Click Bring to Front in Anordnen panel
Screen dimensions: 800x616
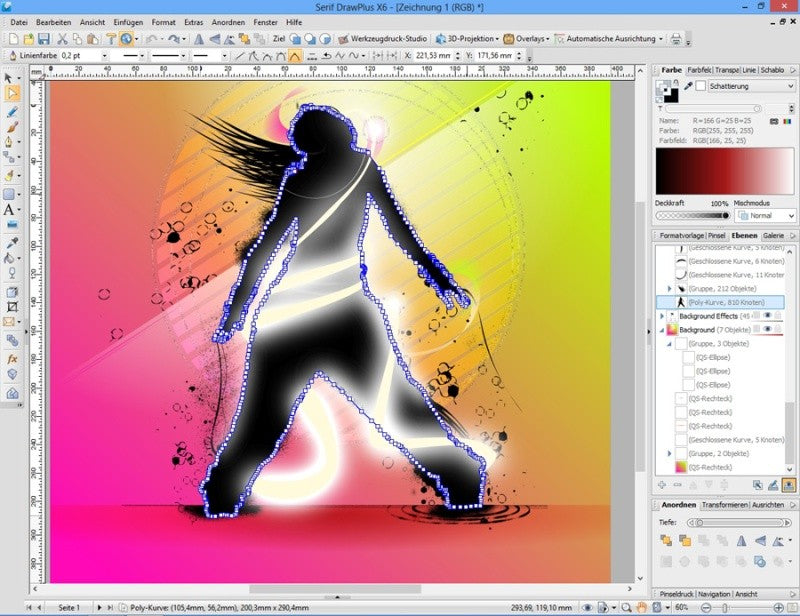[x=666, y=540]
